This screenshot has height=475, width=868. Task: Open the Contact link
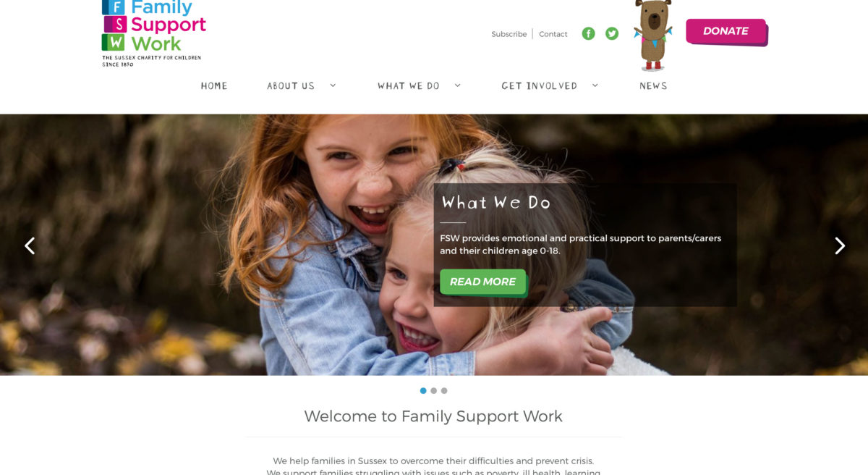coord(553,34)
